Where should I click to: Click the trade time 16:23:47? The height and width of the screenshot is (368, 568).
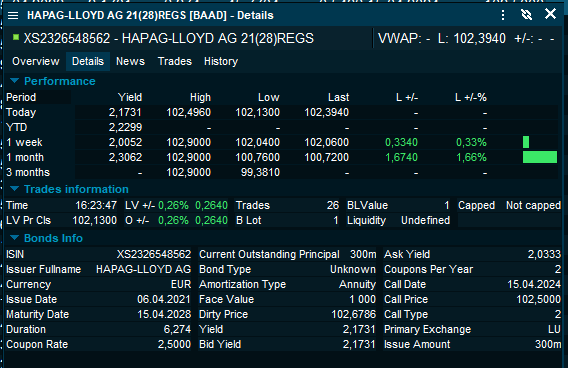coord(96,205)
